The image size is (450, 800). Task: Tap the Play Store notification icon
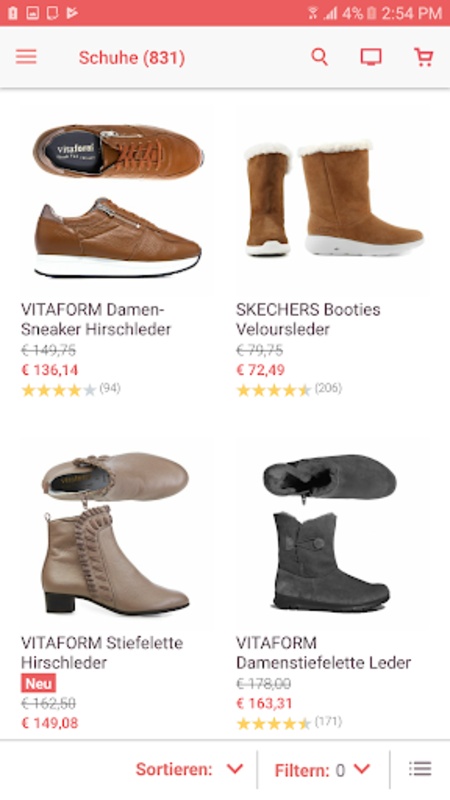[72, 13]
